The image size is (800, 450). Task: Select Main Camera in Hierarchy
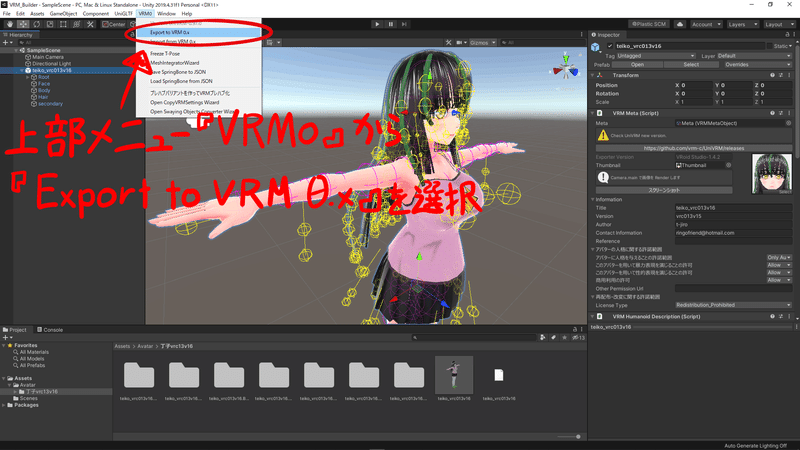pyautogui.click(x=48, y=57)
